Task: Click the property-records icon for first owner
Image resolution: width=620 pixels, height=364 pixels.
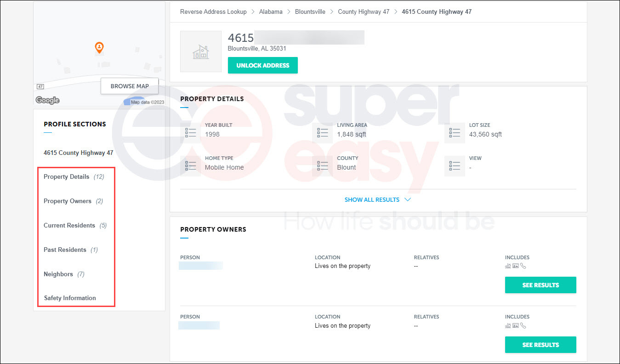Action: [x=508, y=266]
